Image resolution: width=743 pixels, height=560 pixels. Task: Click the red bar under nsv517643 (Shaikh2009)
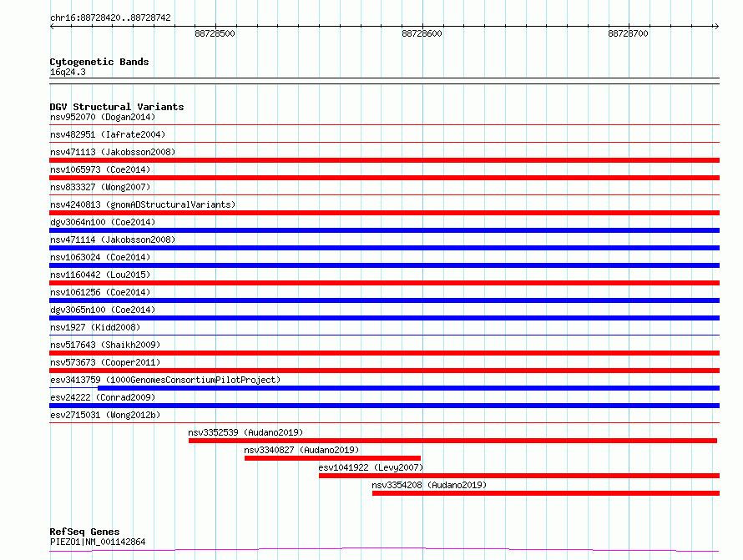(384, 353)
